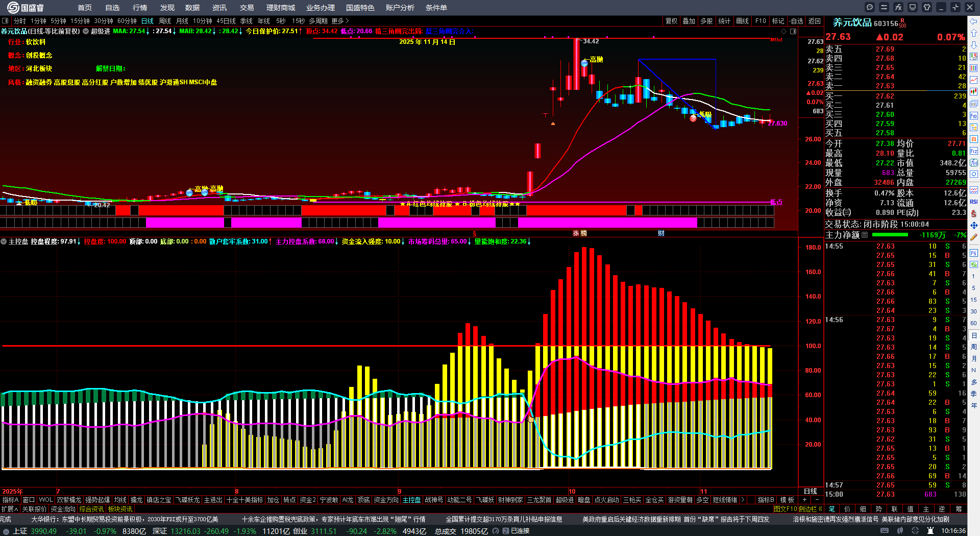Image resolution: width=980 pixels, height=536 pixels.
Task: Expand more indicator tabs with the > arrow
Action: [742, 500]
